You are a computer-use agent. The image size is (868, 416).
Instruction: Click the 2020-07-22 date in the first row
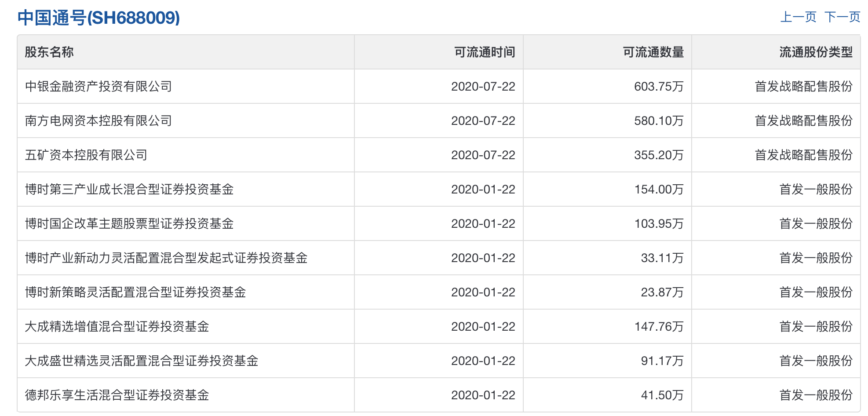pos(483,86)
